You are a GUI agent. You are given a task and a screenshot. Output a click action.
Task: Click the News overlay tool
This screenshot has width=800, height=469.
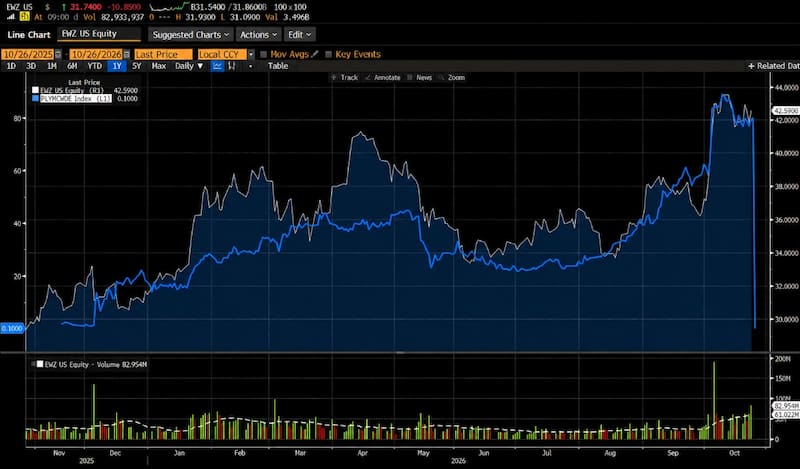point(420,78)
